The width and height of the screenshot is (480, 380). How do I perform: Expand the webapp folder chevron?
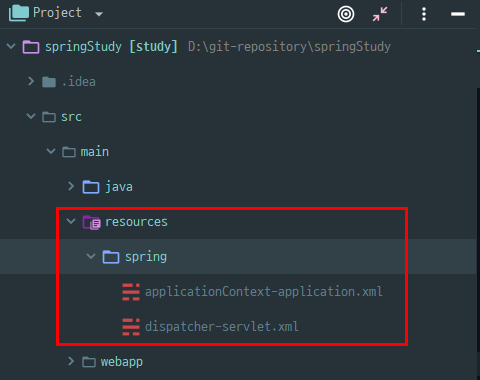coord(71,361)
